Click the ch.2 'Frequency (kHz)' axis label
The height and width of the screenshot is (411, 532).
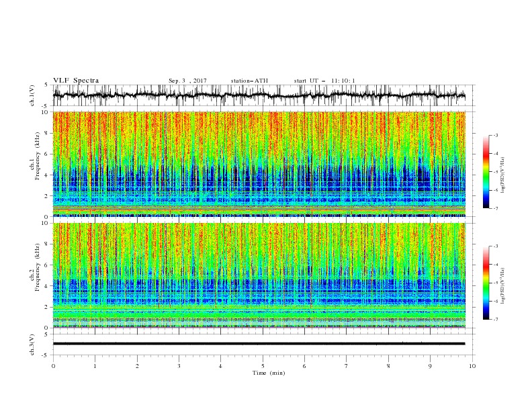click(37, 267)
